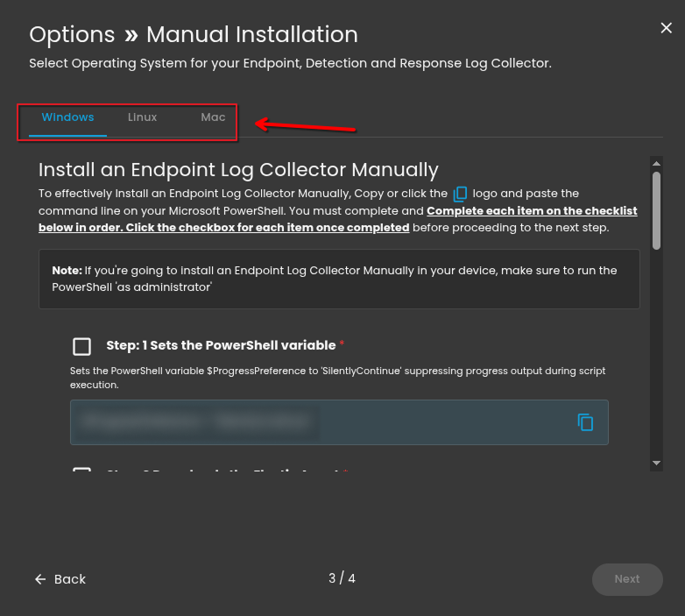This screenshot has width=685, height=616.
Task: Go back with the Back button
Action: click(60, 579)
